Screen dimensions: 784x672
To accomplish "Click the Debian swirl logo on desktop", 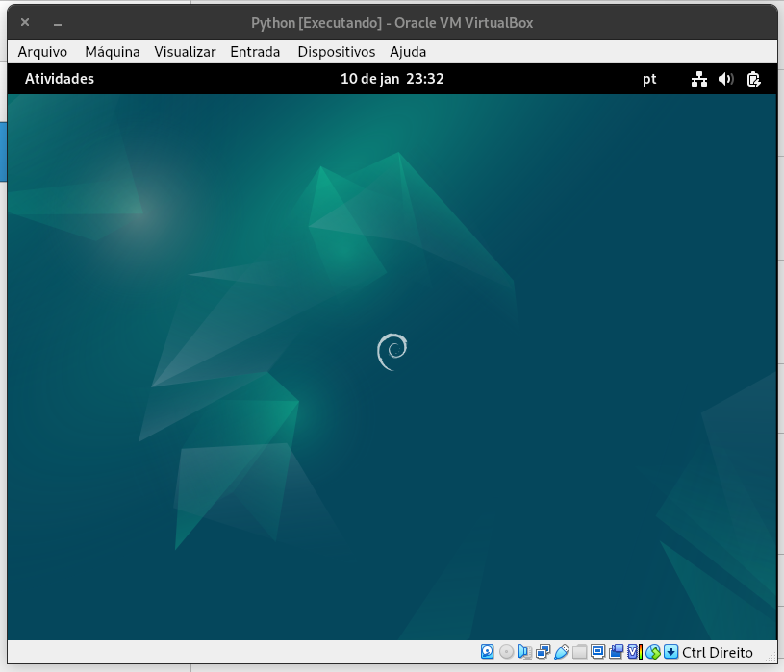I will click(x=392, y=352).
